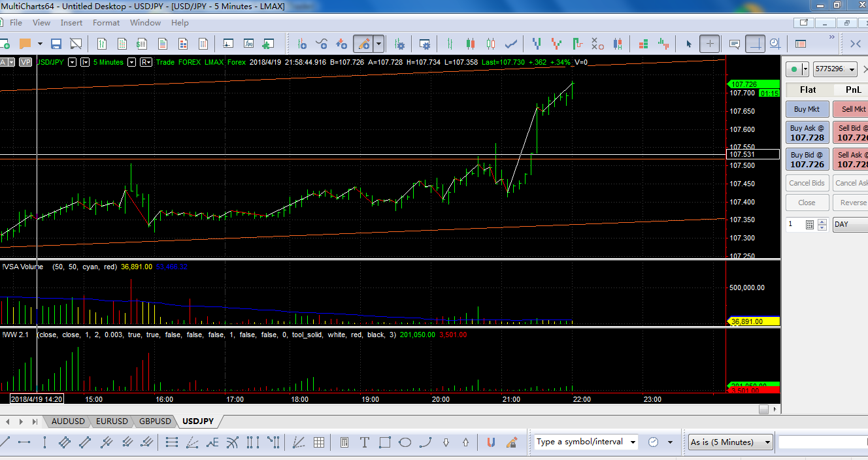Viewport: 868px width, 460px height.
Task: Switch to the EURUSD tab
Action: click(112, 421)
